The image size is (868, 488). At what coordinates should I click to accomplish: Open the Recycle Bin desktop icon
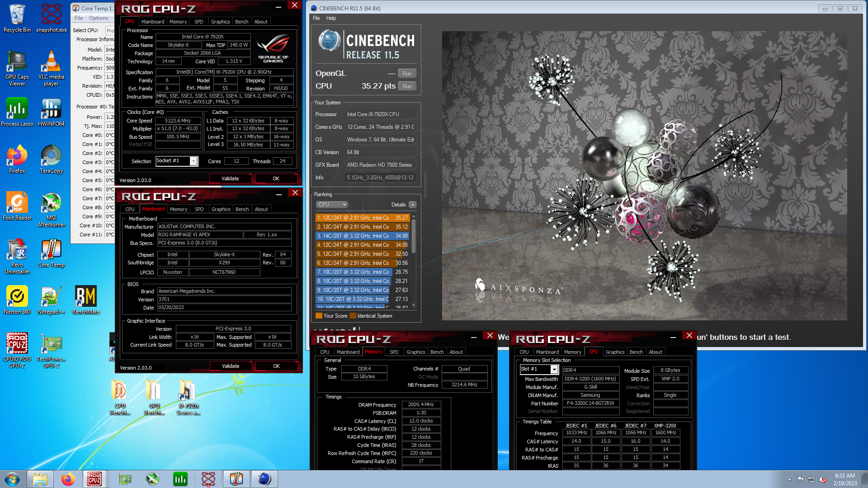click(17, 19)
